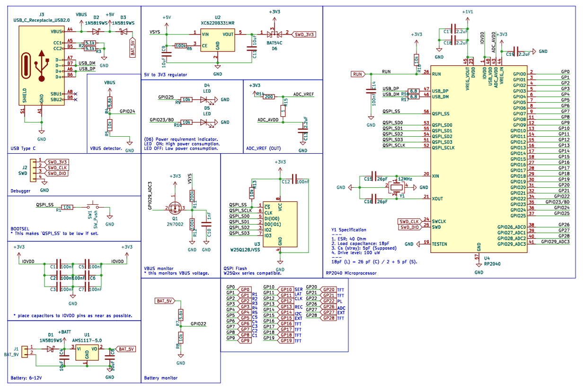Click the GPIO29_ADC3 label beside Q1
This screenshot has width=585, height=392.
(150, 196)
